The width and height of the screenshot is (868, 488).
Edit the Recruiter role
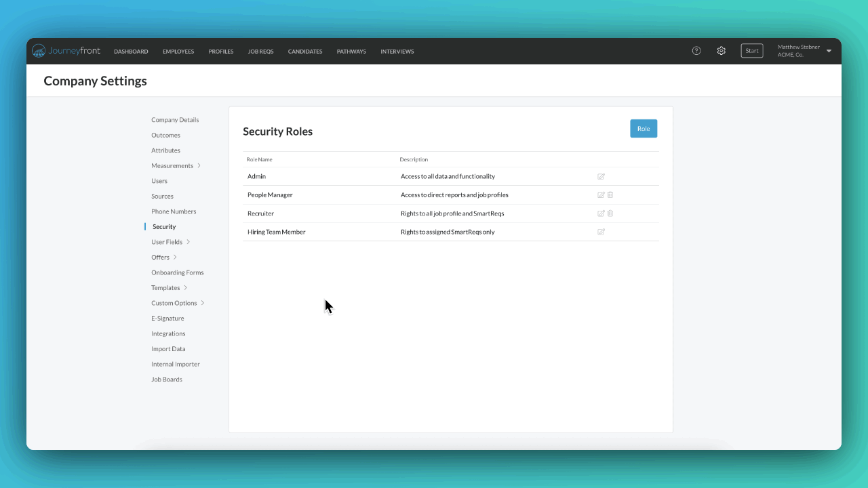601,213
